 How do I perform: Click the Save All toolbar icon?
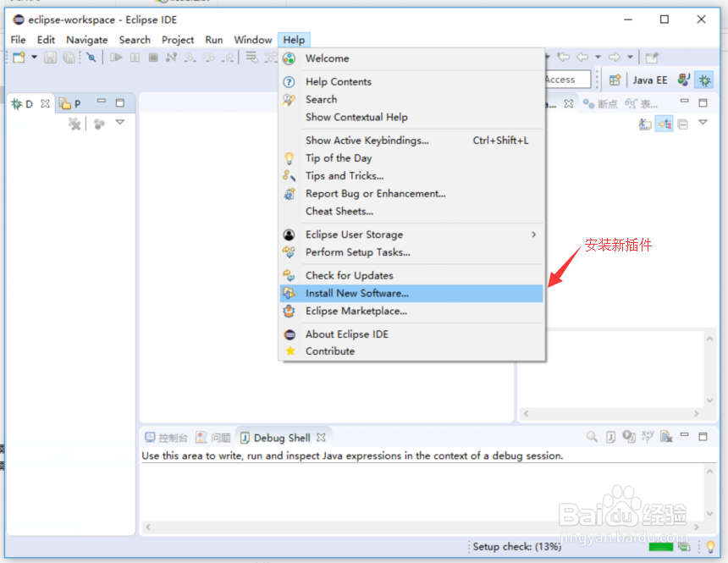69,58
